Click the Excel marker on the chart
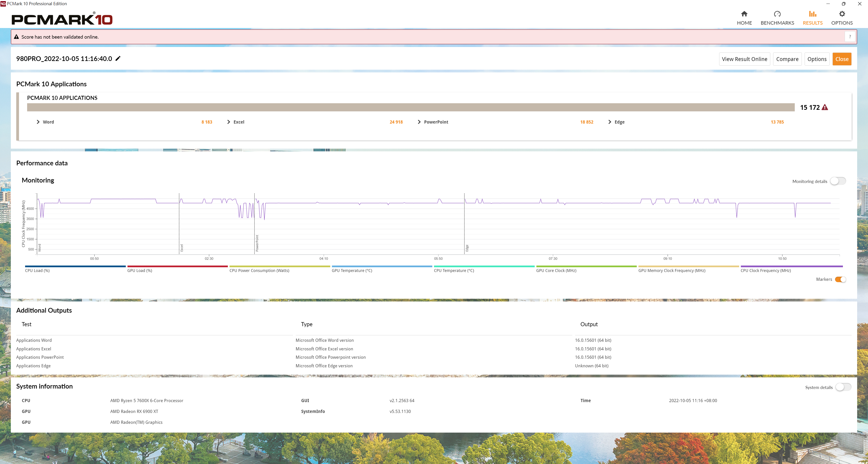This screenshot has height=464, width=868. (182, 248)
